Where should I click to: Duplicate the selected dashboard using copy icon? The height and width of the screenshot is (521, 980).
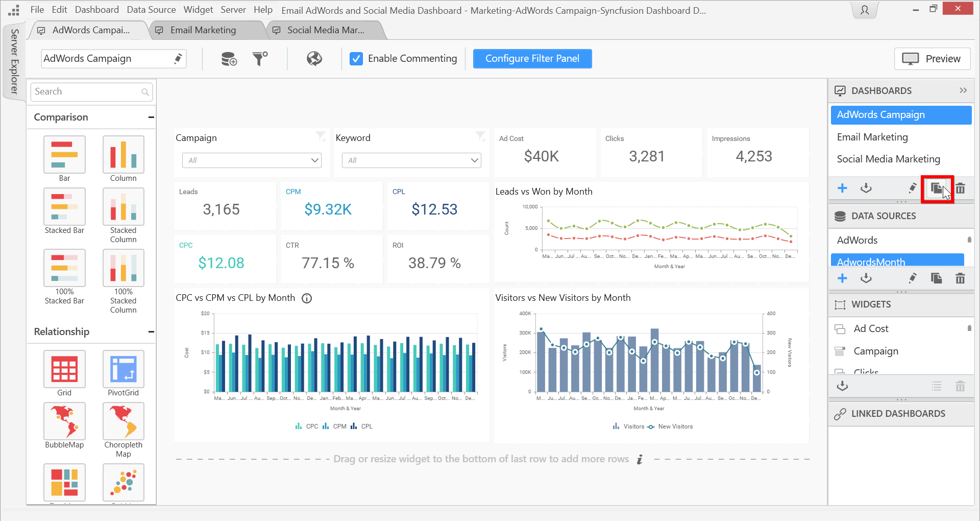(x=936, y=188)
